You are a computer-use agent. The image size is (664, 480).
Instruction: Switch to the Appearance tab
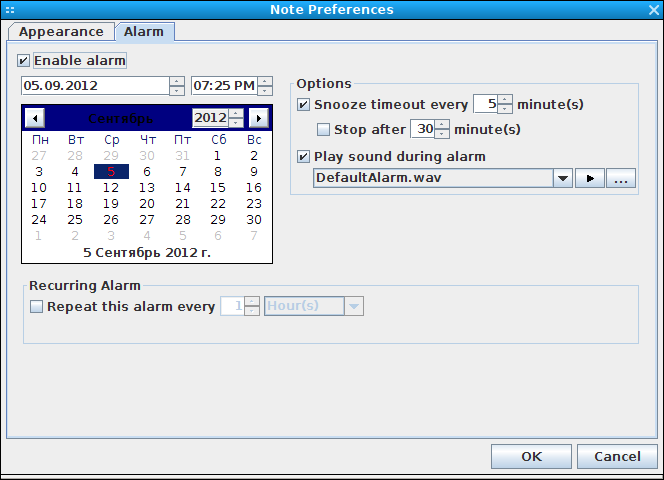[61, 32]
